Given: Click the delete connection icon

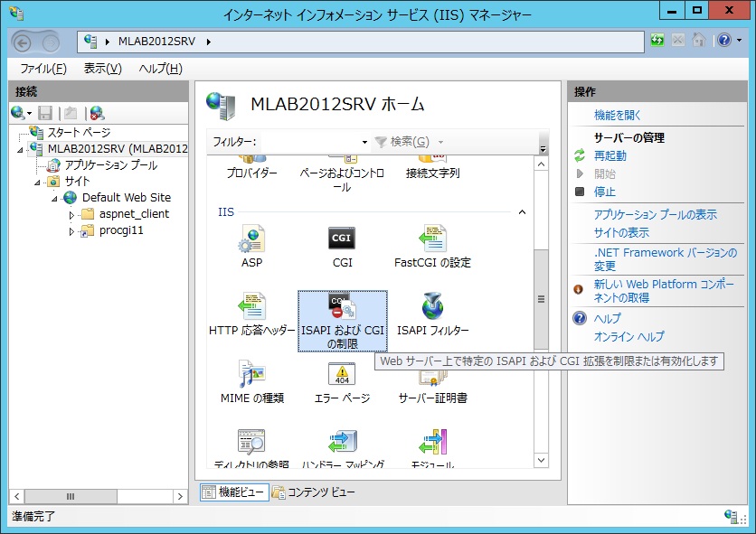Looking at the screenshot, I should coord(97,113).
